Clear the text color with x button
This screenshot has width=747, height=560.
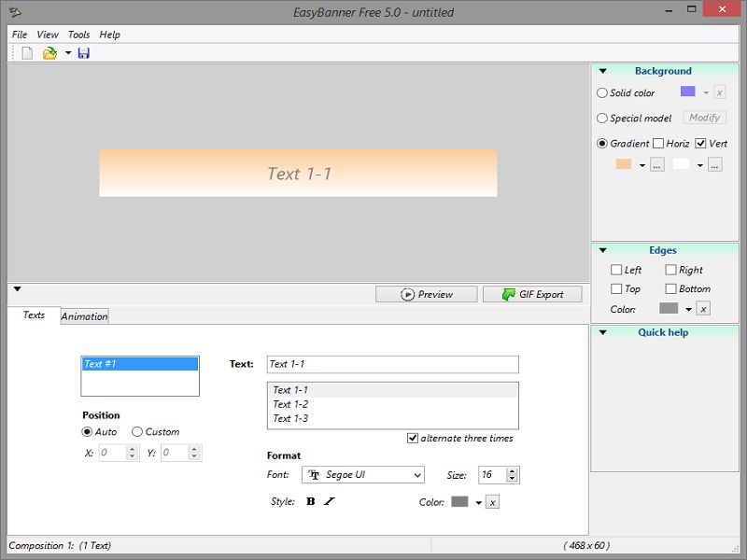[x=493, y=502]
